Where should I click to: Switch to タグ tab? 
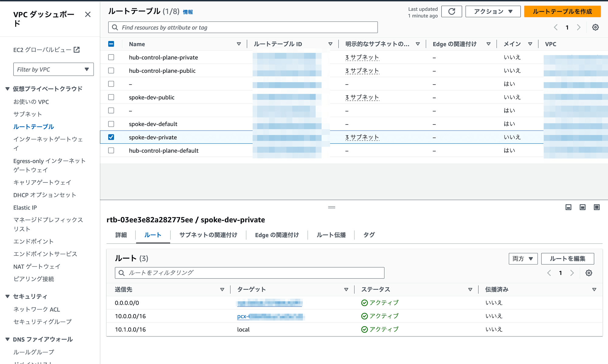click(x=369, y=235)
